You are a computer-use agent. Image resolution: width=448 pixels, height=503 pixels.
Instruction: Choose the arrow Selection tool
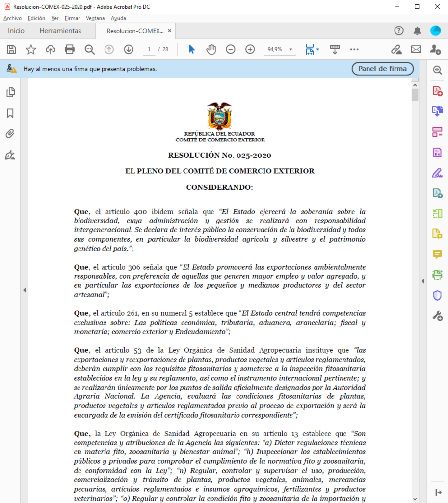(192, 49)
